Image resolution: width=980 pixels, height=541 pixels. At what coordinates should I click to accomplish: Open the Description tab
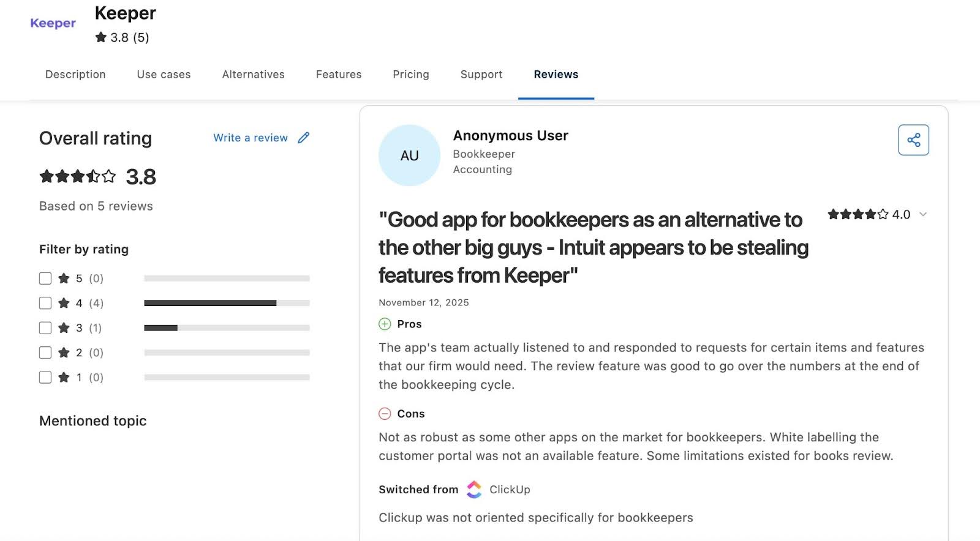[75, 74]
